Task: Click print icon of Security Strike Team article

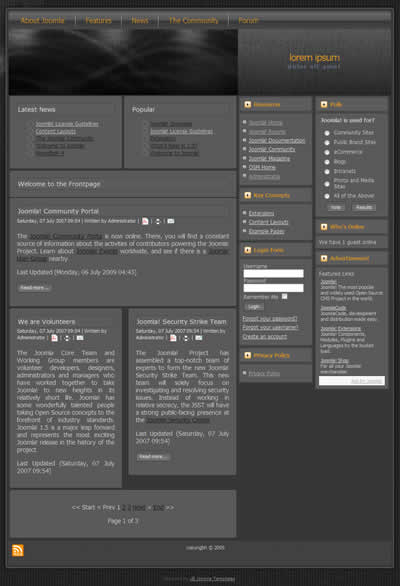Action: (x=186, y=338)
